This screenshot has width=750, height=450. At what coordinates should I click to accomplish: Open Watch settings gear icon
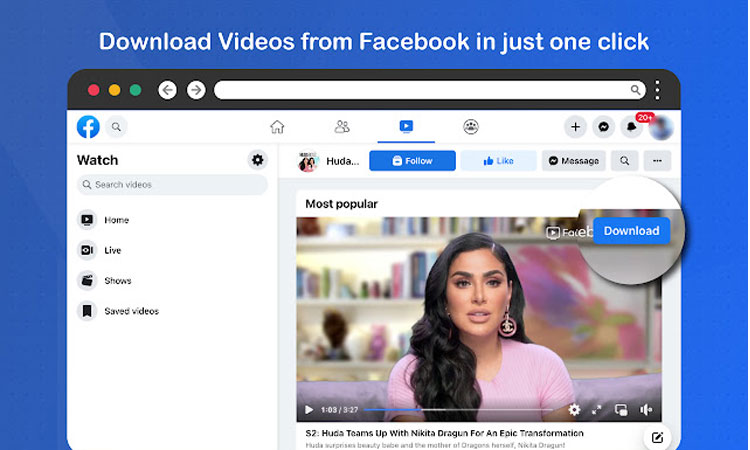pos(258,160)
